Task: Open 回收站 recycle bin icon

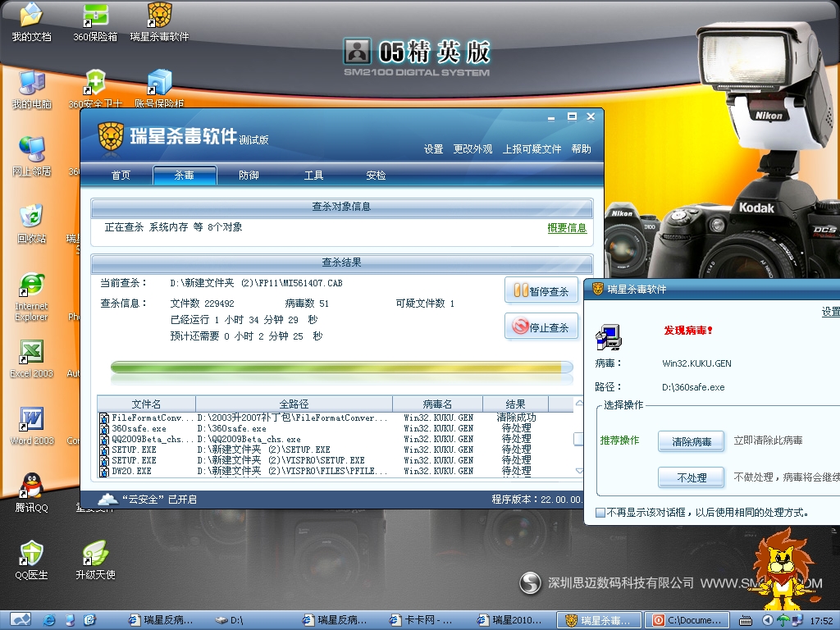Action: coord(31,224)
